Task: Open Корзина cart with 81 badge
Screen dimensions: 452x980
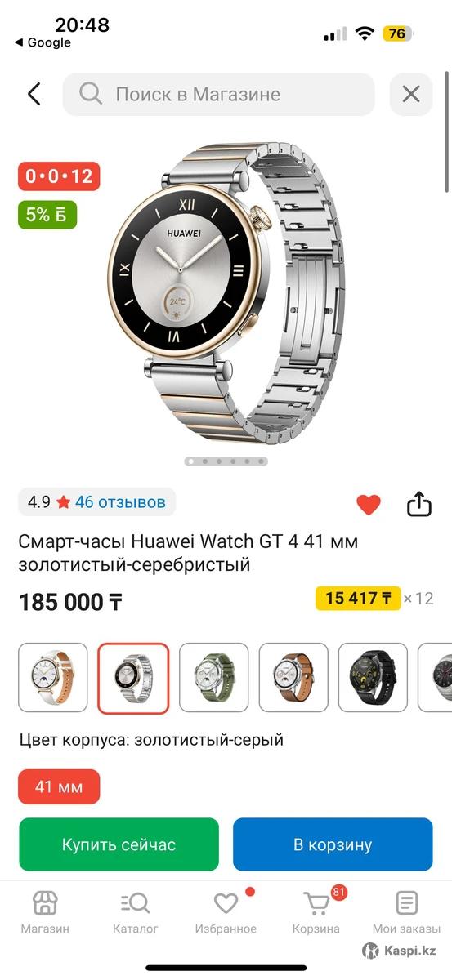Action: point(316,912)
